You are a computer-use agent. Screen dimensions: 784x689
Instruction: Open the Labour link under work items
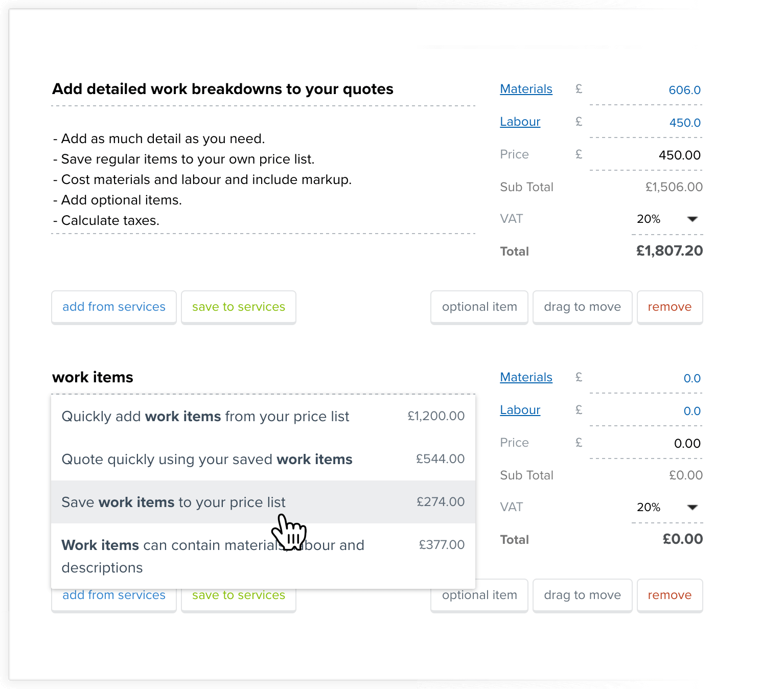[x=520, y=409]
